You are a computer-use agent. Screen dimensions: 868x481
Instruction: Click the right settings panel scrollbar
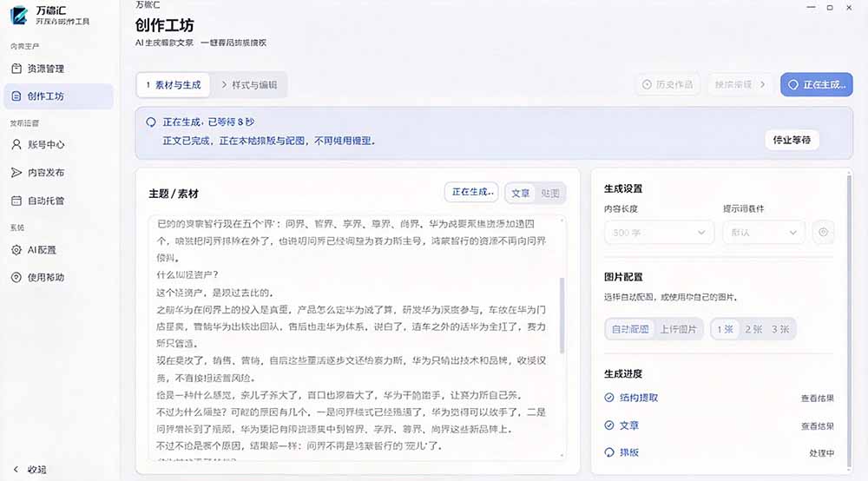click(x=849, y=321)
